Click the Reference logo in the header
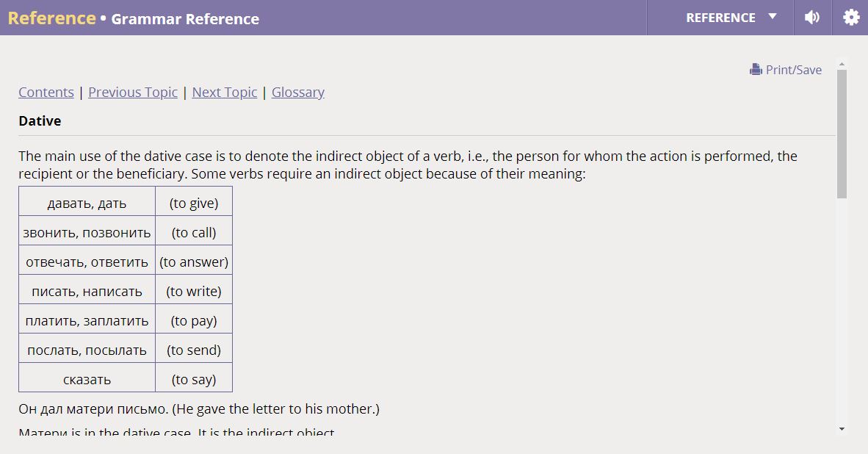Viewport: 868px width, 454px height. tap(51, 18)
